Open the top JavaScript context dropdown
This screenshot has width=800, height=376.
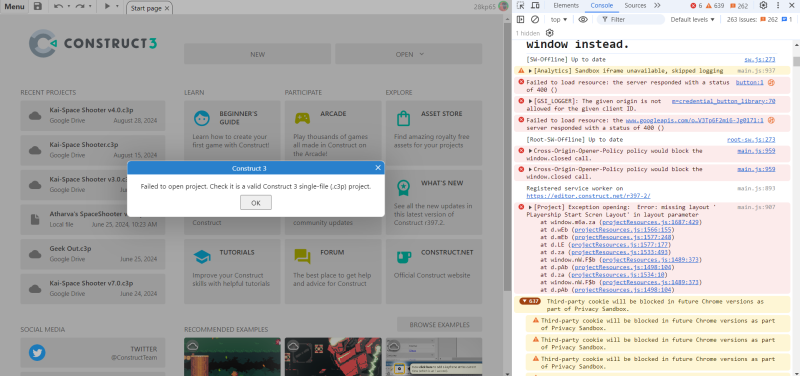[x=559, y=19]
